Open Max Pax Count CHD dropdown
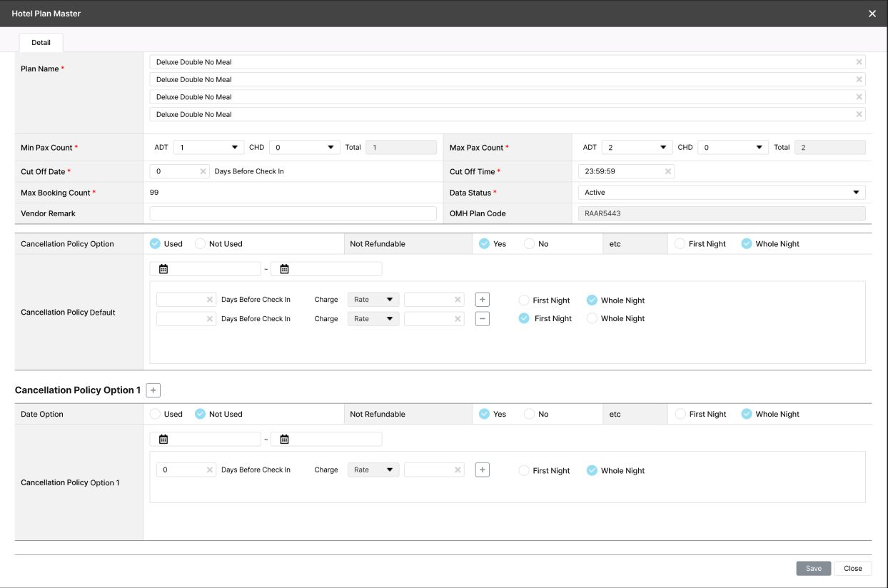 (x=732, y=147)
